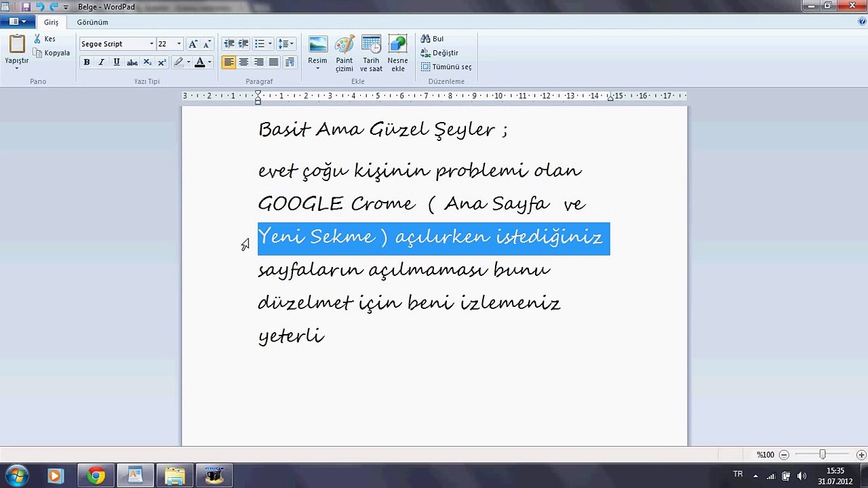868x488 pixels.
Task: Click the right indent marker on ruler
Action: point(610,98)
